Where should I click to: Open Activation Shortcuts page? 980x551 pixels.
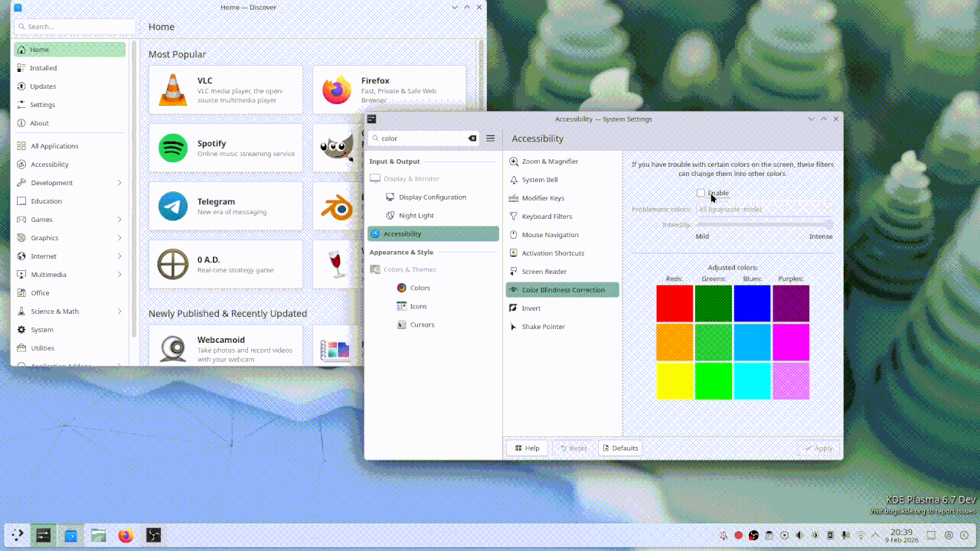click(562, 253)
